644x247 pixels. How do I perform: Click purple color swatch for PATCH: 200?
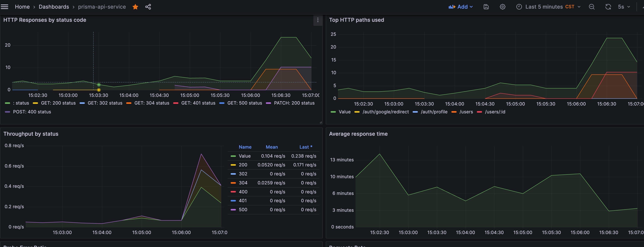point(268,103)
